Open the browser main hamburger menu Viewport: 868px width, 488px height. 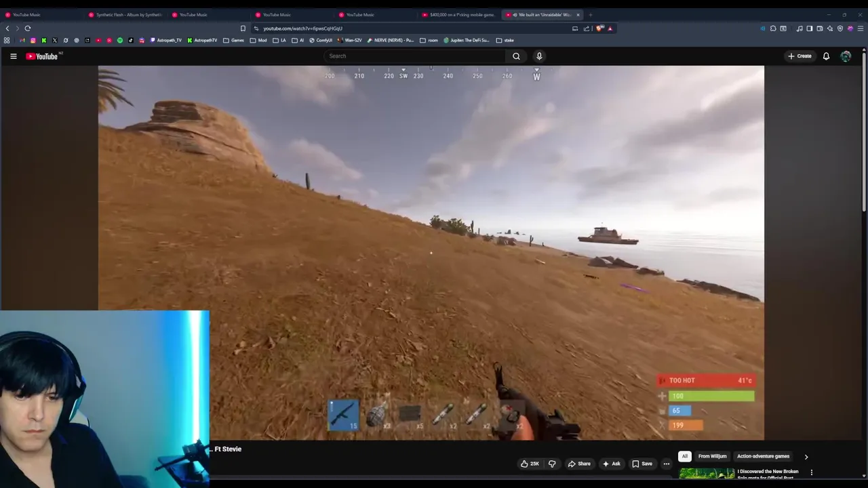coord(861,28)
